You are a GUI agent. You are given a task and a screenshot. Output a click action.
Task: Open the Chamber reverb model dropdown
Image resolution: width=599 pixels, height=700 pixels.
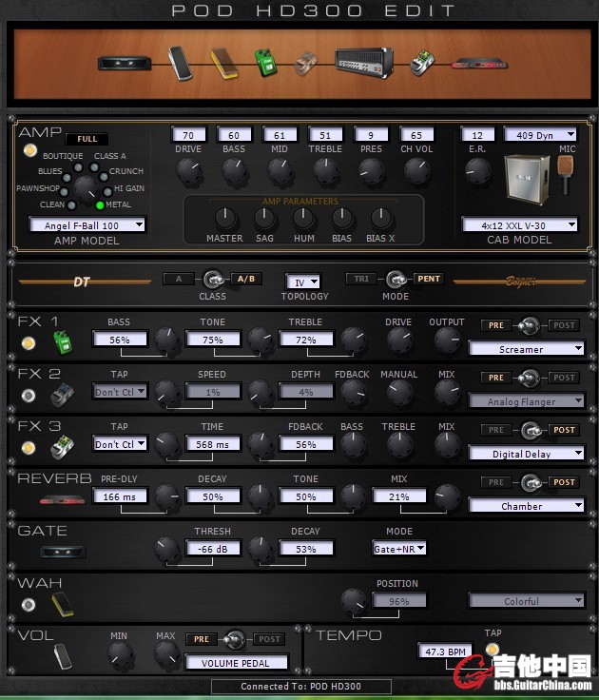click(526, 506)
